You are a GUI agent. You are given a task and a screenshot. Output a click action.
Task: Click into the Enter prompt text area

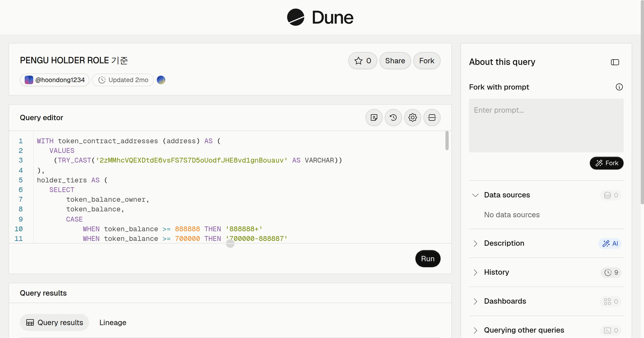[x=546, y=126]
